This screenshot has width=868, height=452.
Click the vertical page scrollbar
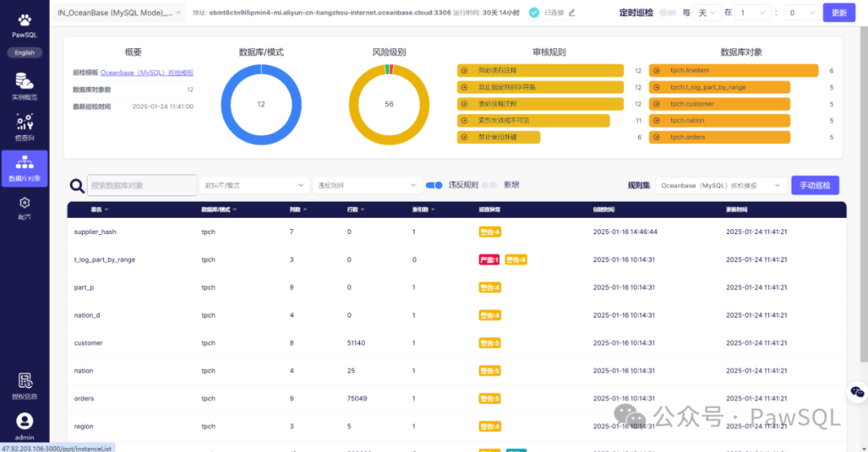coord(863,194)
